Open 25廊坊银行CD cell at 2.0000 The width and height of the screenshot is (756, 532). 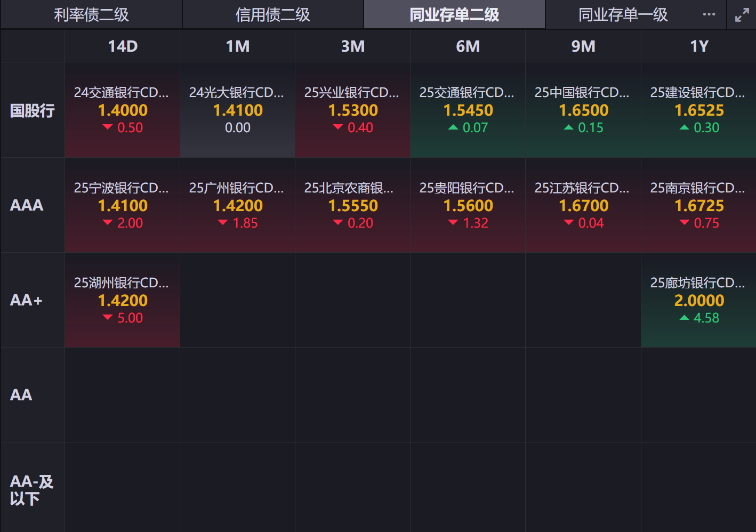coord(699,300)
